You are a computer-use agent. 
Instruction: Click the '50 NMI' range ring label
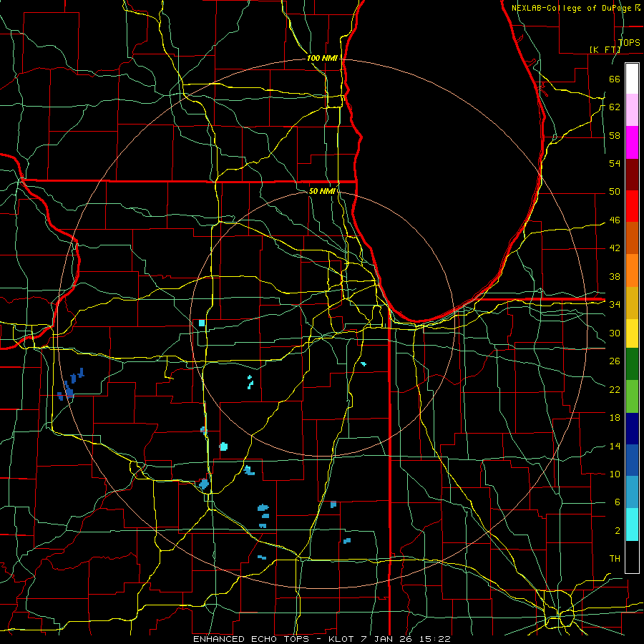coord(322,191)
